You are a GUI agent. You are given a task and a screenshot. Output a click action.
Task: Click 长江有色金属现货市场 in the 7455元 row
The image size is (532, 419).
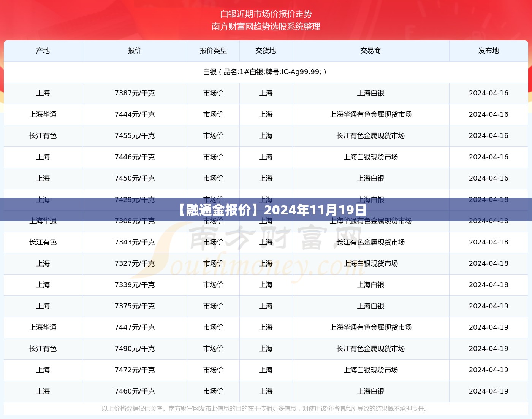click(370, 136)
